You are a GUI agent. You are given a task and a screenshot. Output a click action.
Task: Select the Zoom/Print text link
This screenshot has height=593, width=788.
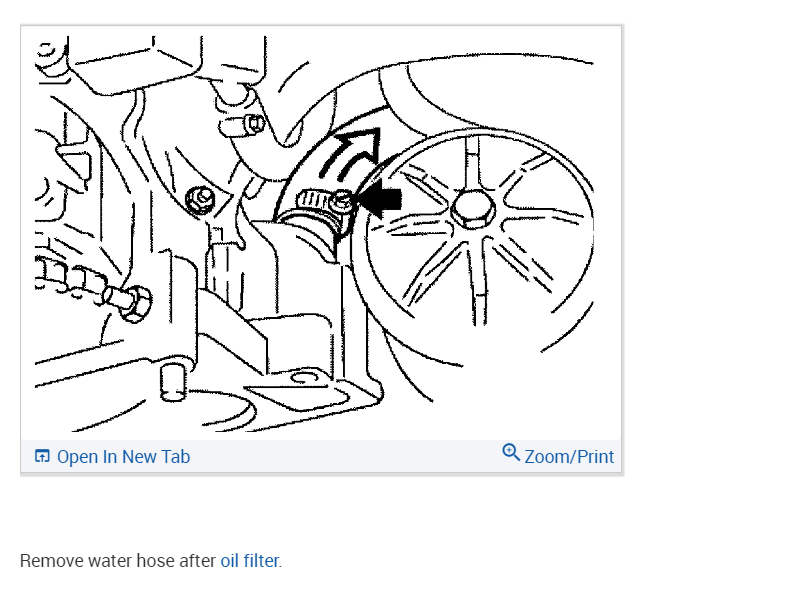[569, 457]
